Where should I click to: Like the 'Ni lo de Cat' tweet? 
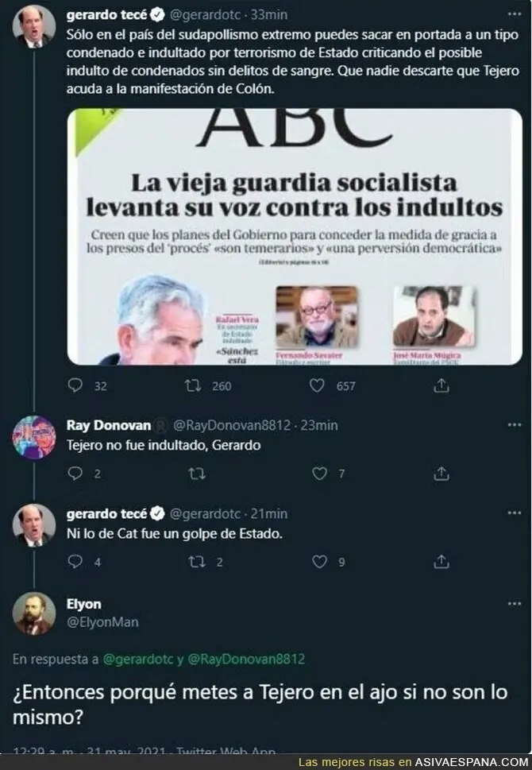(x=319, y=561)
